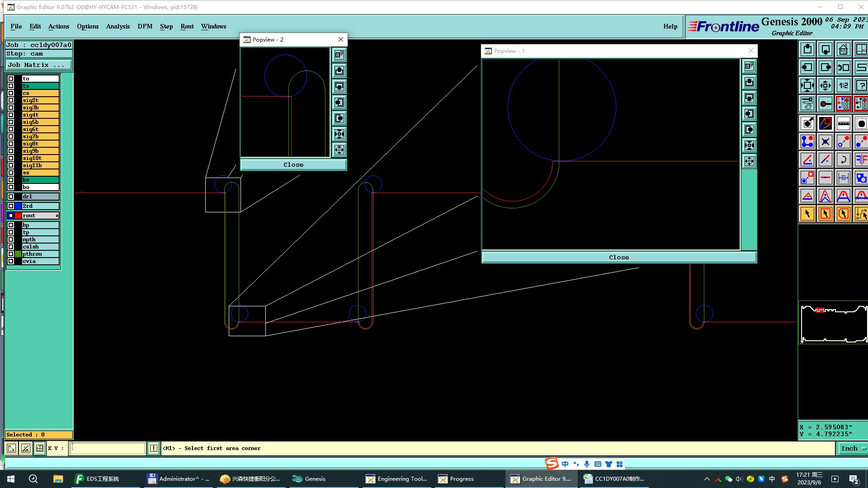Viewport: 868px width, 488px height.
Task: Click the Job Matrix button
Action: tap(38, 65)
